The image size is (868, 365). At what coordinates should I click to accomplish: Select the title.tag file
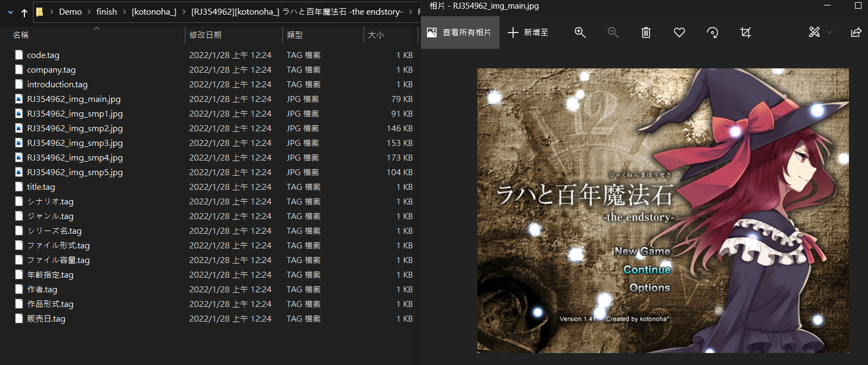[41, 187]
